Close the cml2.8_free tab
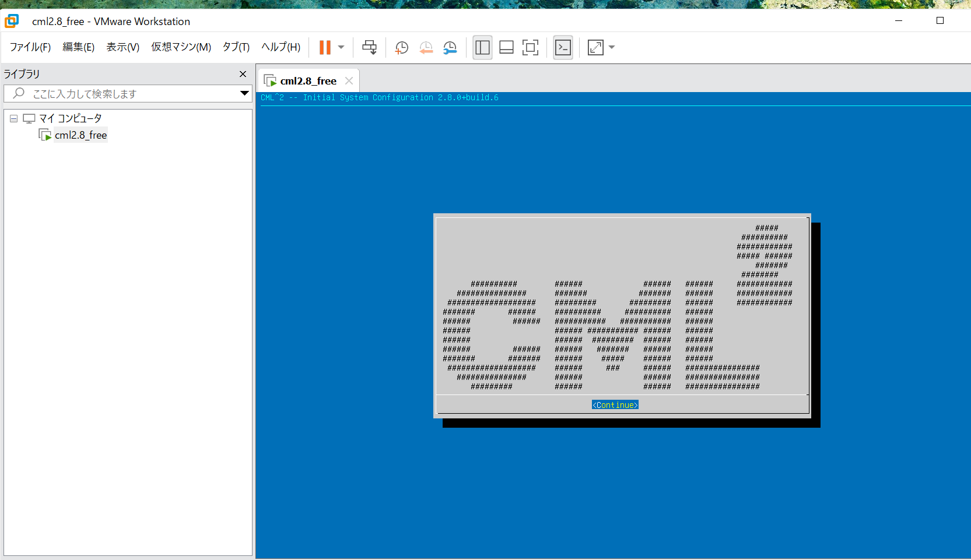 point(349,81)
